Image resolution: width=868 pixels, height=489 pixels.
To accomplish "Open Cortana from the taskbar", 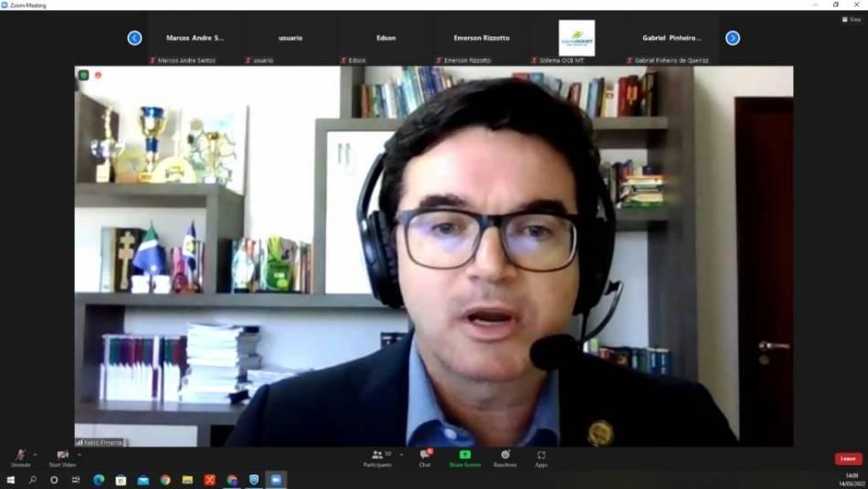I will [x=54, y=480].
